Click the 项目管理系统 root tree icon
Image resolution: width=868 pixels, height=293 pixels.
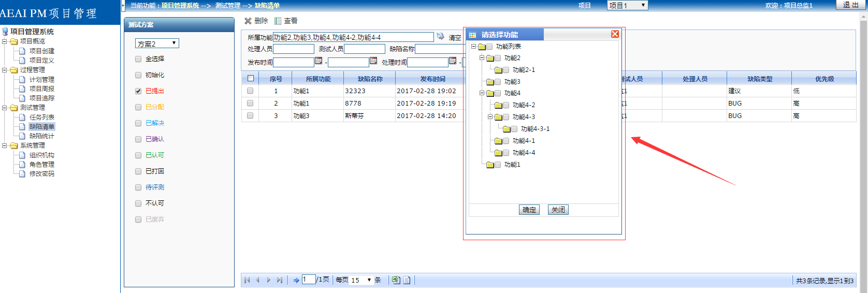5,32
